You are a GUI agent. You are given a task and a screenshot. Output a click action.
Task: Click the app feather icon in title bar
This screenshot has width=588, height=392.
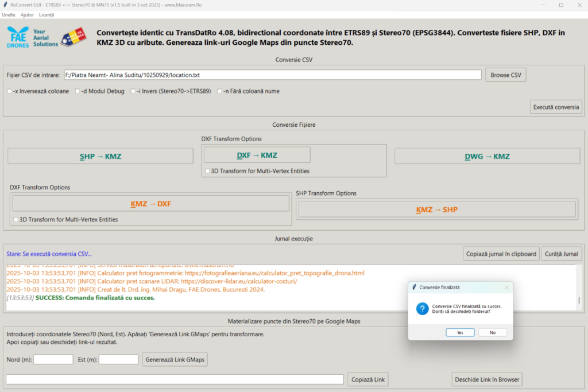coord(5,5)
